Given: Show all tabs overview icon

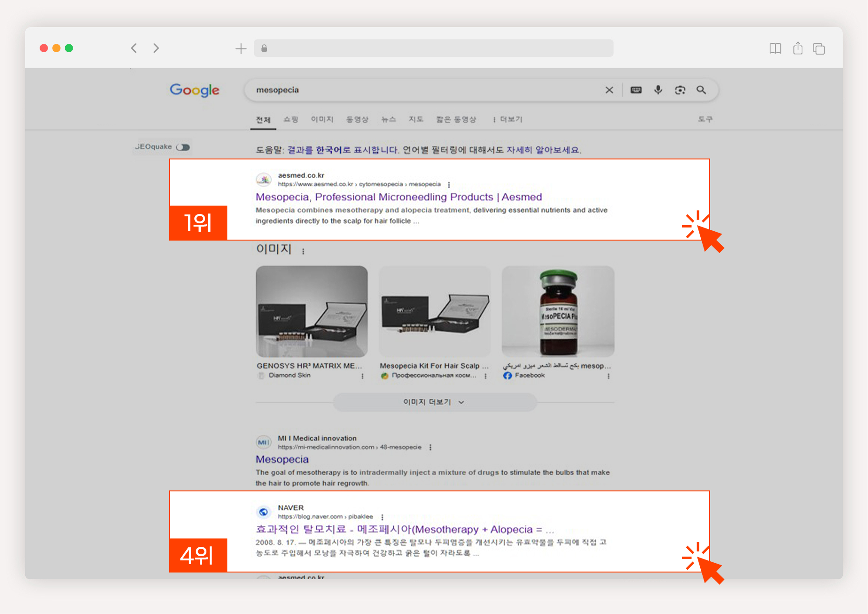Looking at the screenshot, I should click(x=819, y=48).
